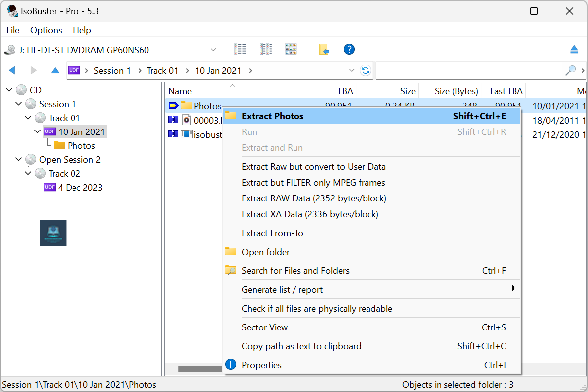Viewport: 588px width, 392px height.
Task: Select the 4 Dec 2023 UDF node
Action: pyautogui.click(x=79, y=187)
